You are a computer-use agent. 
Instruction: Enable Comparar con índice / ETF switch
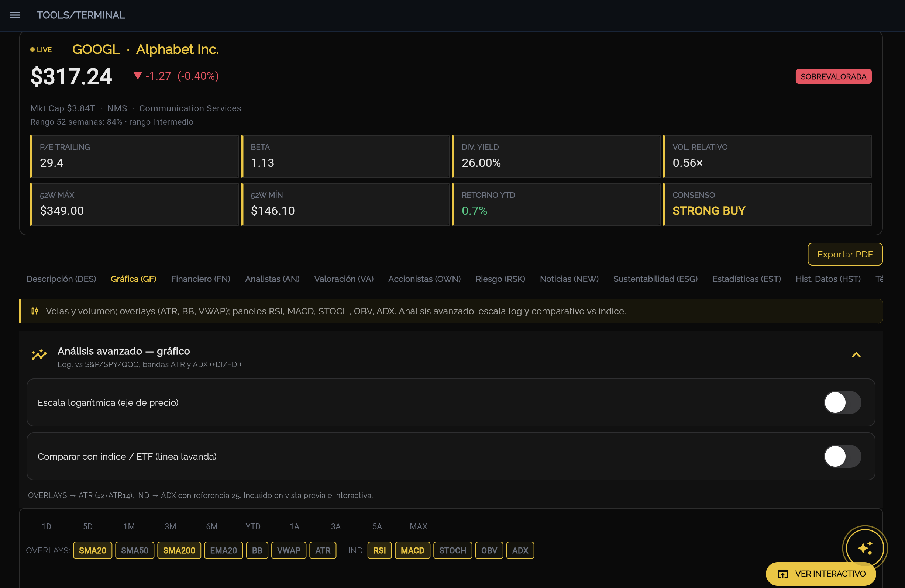point(842,456)
